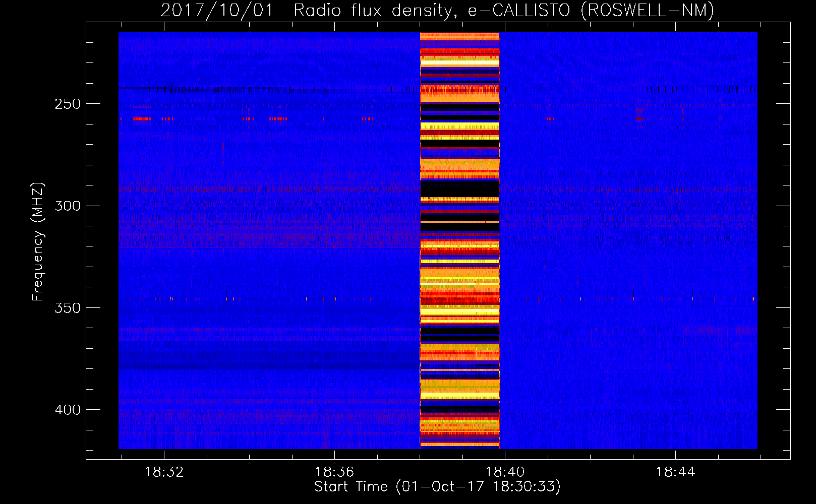This screenshot has width=816, height=504.
Task: Click the 18:44 time axis label
Action: [x=675, y=472]
